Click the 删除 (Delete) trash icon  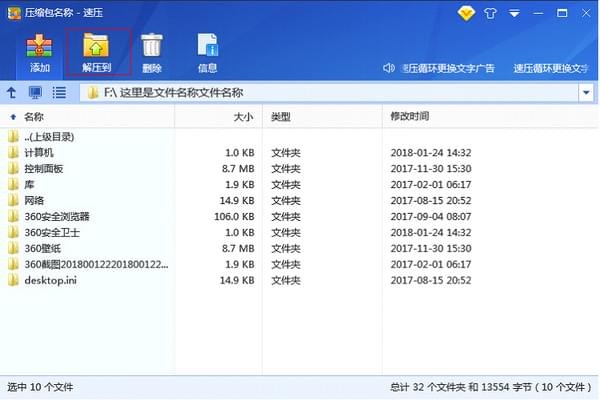[152, 52]
